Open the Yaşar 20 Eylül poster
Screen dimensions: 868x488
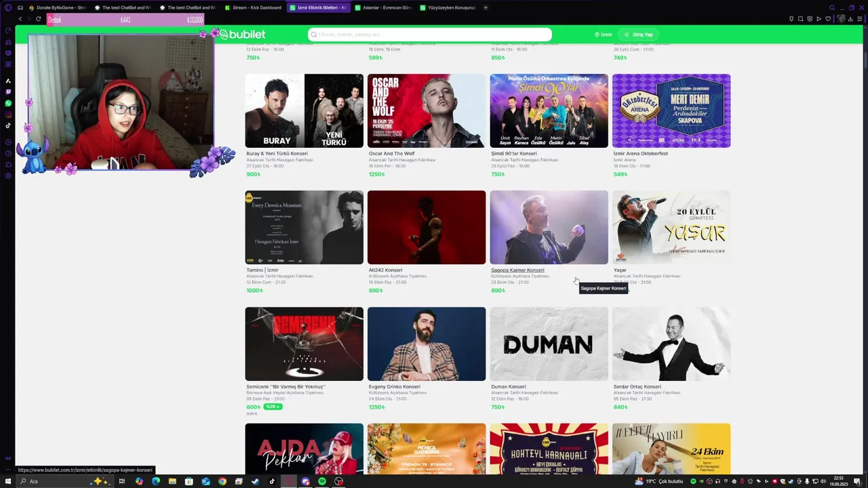[671, 227]
